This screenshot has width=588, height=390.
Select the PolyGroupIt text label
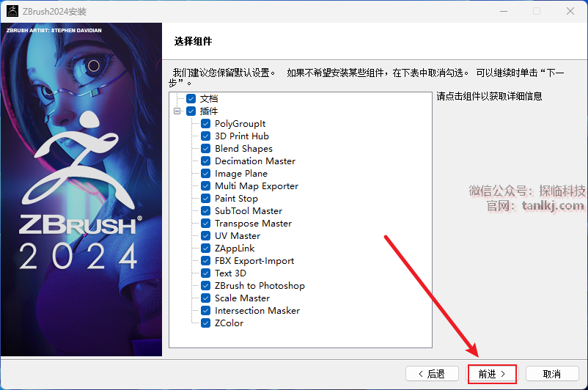pyautogui.click(x=240, y=124)
